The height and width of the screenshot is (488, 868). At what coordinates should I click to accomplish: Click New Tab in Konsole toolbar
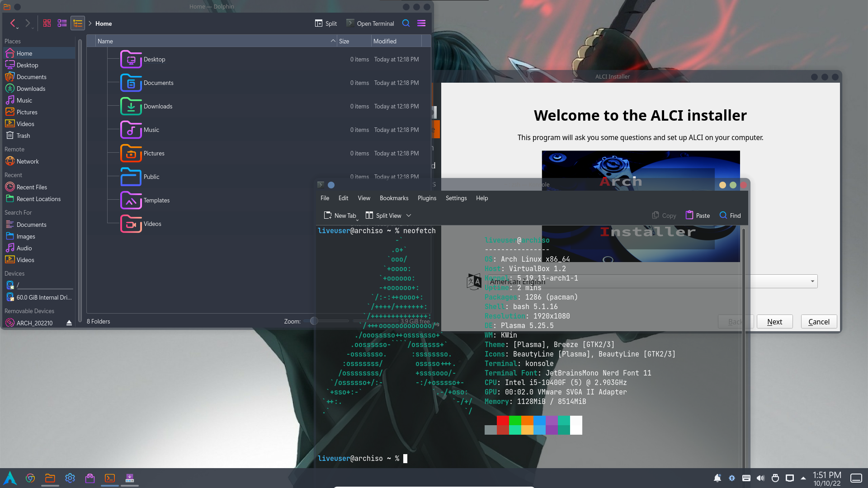pyautogui.click(x=340, y=216)
